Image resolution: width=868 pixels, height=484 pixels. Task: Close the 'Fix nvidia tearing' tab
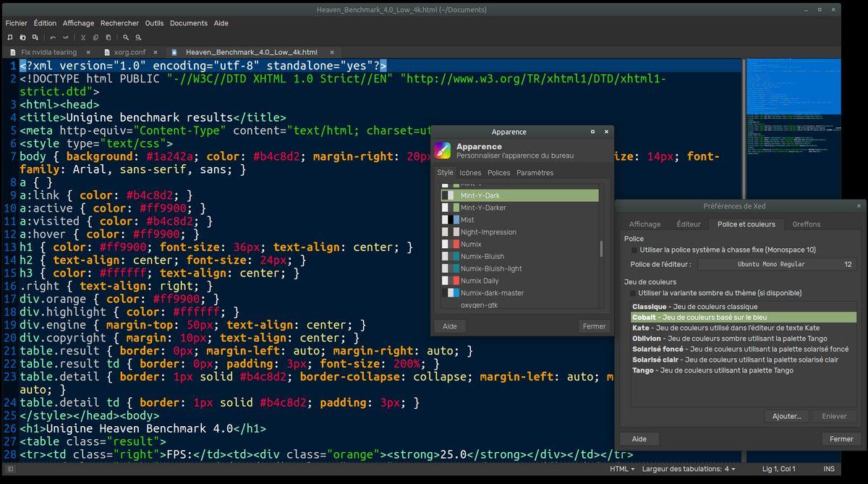pos(88,52)
